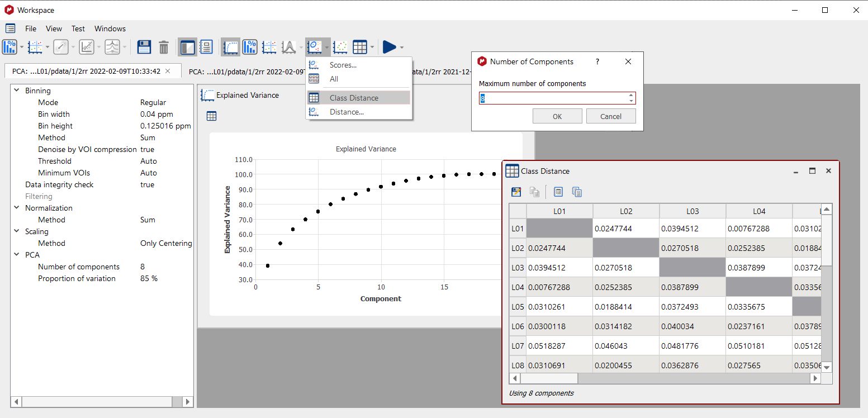Click the dotted-circle scatter icon before the table icon
Viewport: 868px width, 418px height.
click(x=340, y=47)
